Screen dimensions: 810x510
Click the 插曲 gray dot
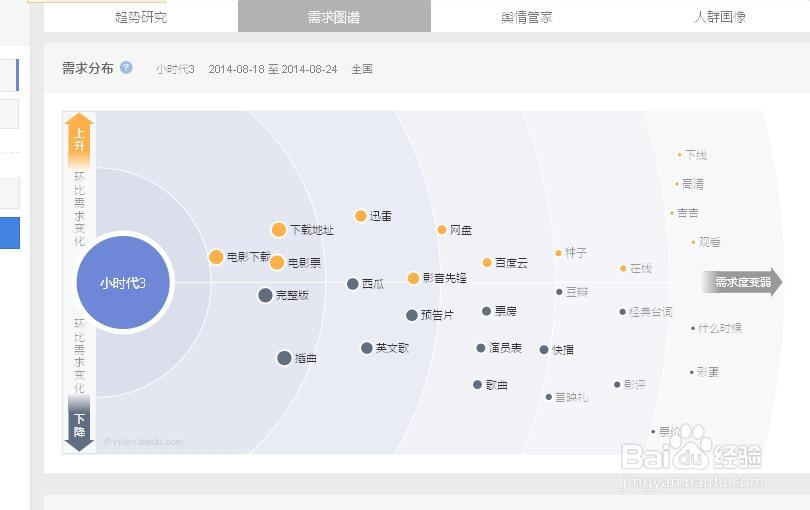coord(284,358)
